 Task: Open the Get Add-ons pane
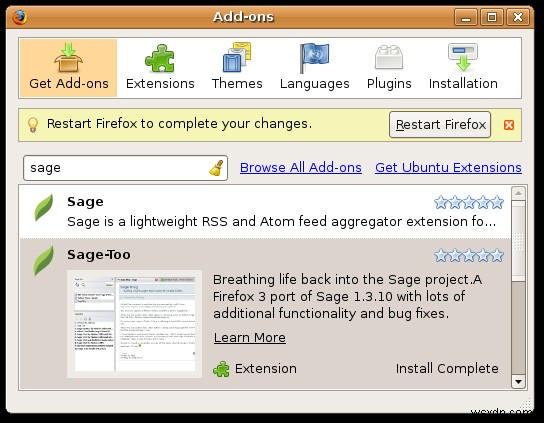click(68, 68)
